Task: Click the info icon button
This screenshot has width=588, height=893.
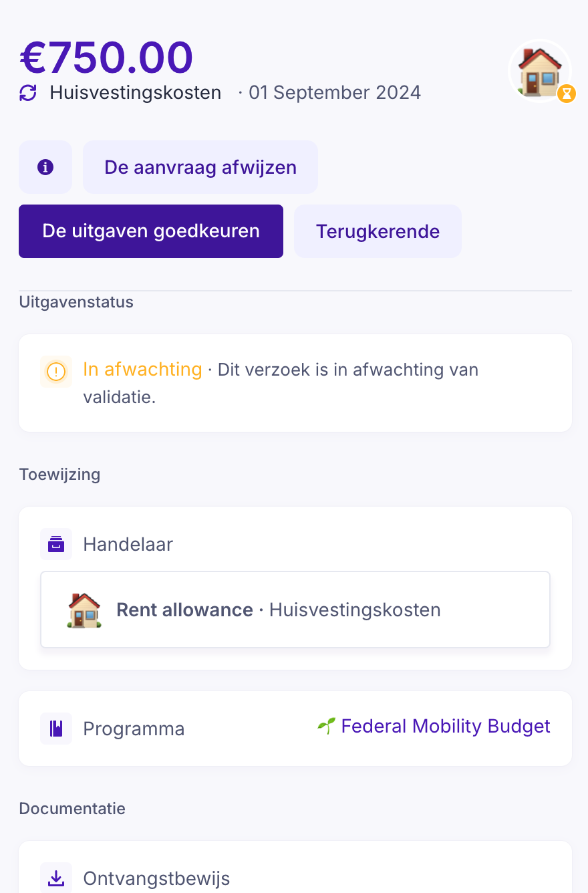Action: pos(45,167)
